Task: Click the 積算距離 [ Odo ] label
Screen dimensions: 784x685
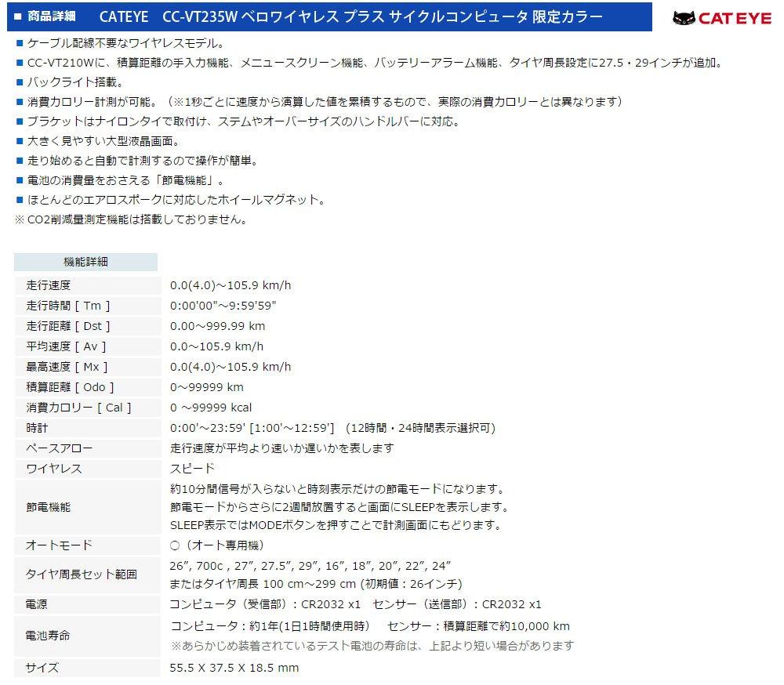Action: coord(70,387)
